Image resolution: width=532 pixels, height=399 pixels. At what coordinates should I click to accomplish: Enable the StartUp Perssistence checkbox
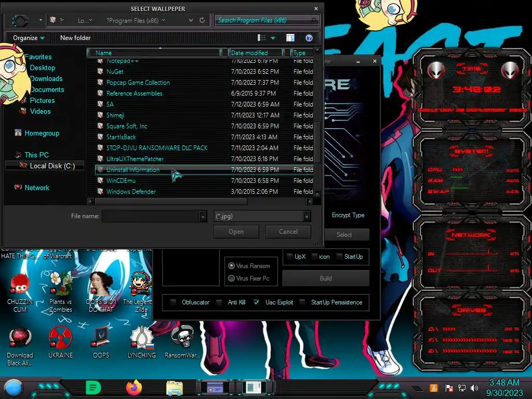[302, 302]
